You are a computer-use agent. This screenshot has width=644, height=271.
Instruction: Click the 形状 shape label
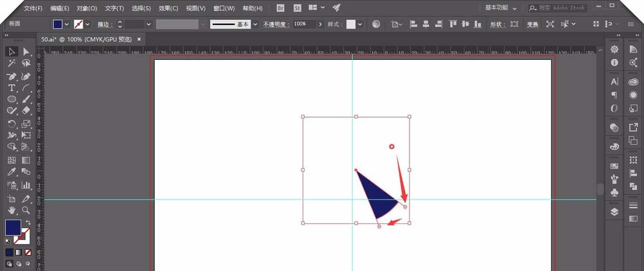tap(497, 24)
